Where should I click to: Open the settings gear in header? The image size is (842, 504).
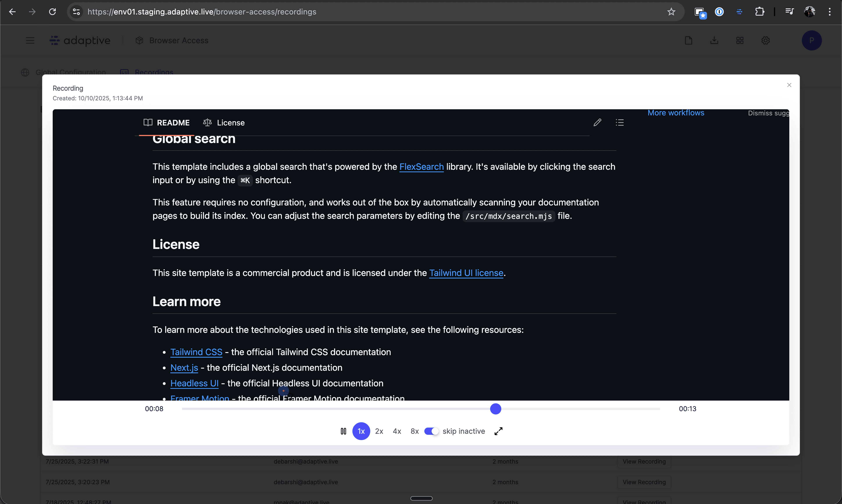(765, 40)
